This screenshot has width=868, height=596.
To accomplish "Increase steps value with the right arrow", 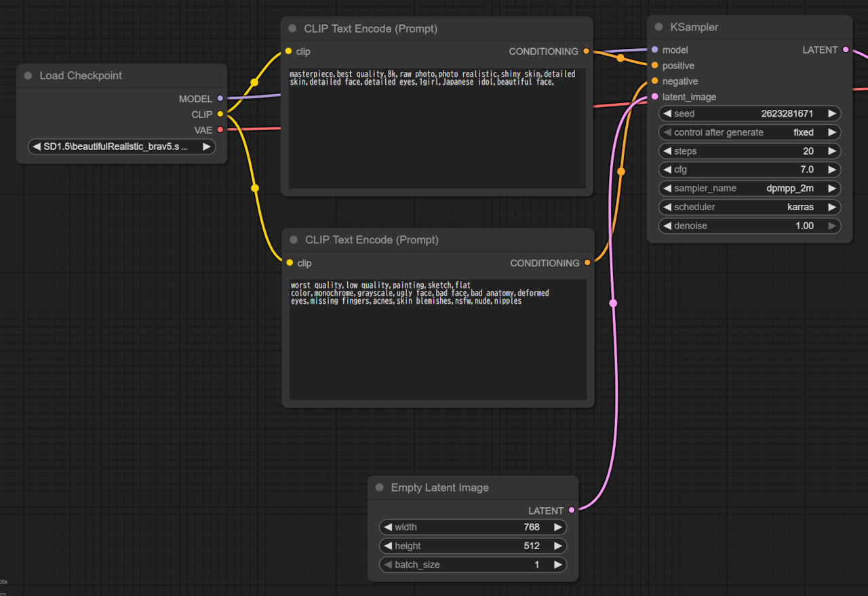I will pos(831,151).
